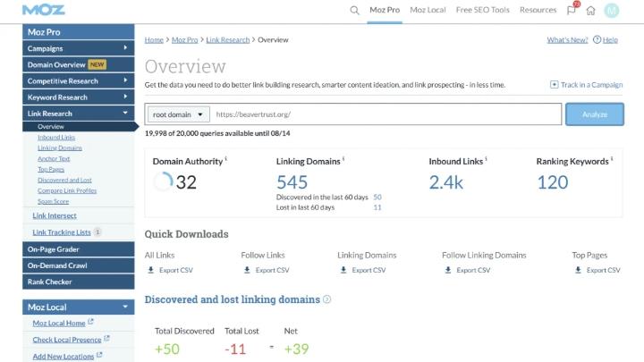Viewport: 644px width, 362px height.
Task: Click the 11 lost domains number
Action: [377, 207]
